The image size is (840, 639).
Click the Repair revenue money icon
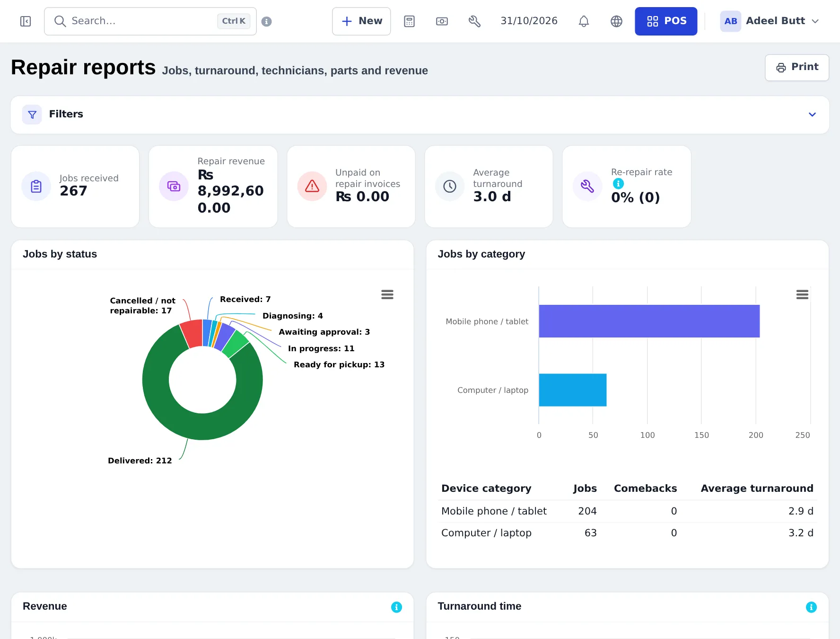[x=174, y=186]
